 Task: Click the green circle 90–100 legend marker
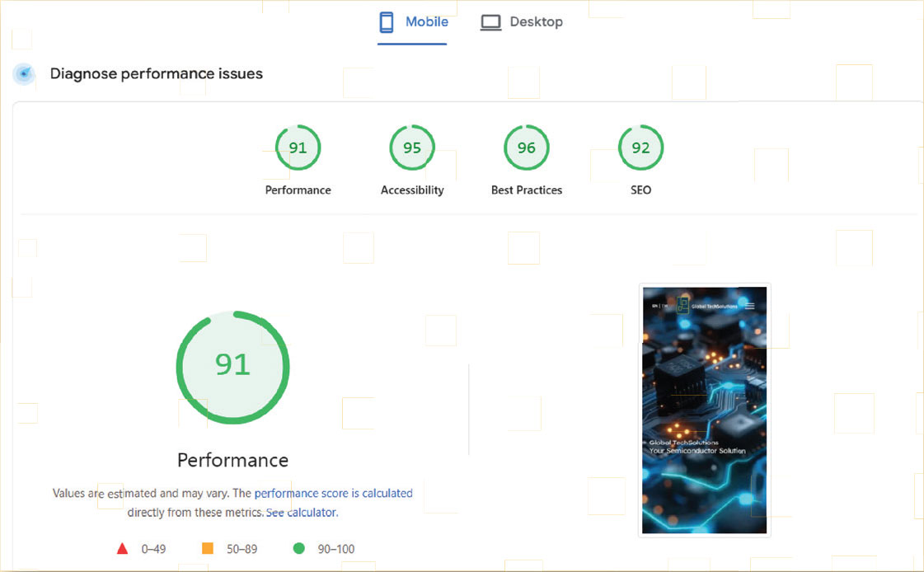(298, 549)
